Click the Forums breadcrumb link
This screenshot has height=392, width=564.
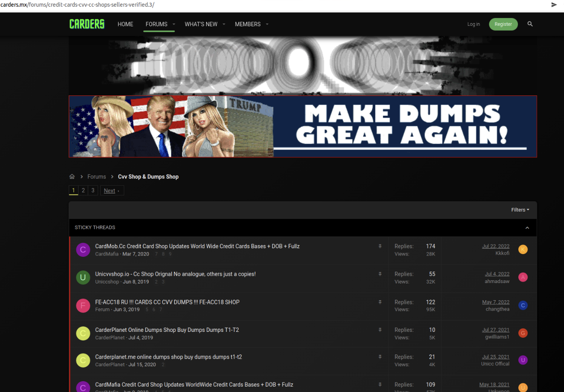tap(97, 177)
